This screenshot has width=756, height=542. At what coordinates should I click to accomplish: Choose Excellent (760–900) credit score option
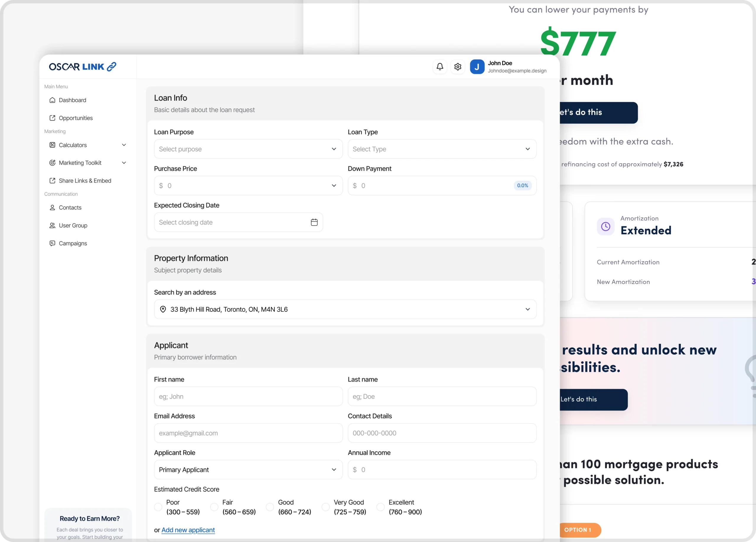[380, 507]
